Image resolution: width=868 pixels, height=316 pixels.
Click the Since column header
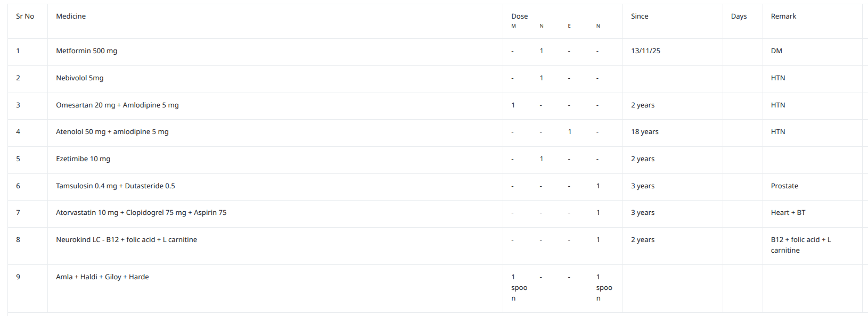point(640,16)
